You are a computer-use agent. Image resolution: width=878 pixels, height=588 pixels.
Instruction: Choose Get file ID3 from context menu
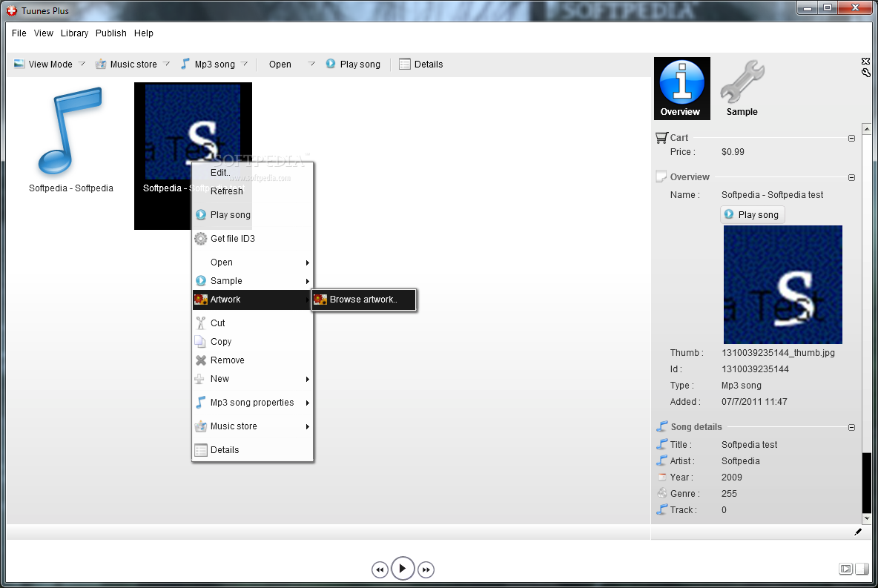[252, 239]
